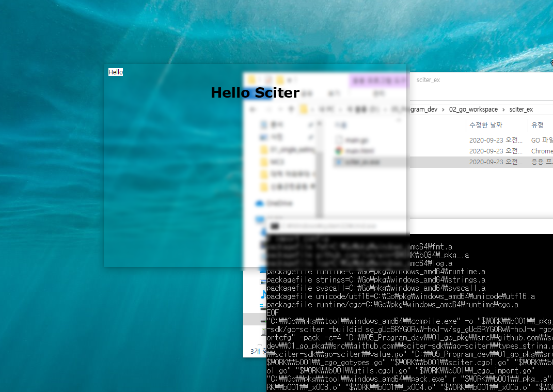Viewport: 553px width, 392px height.
Task: Click console line 'packagefile unicode/utf16' entry
Action: [x=401, y=296]
